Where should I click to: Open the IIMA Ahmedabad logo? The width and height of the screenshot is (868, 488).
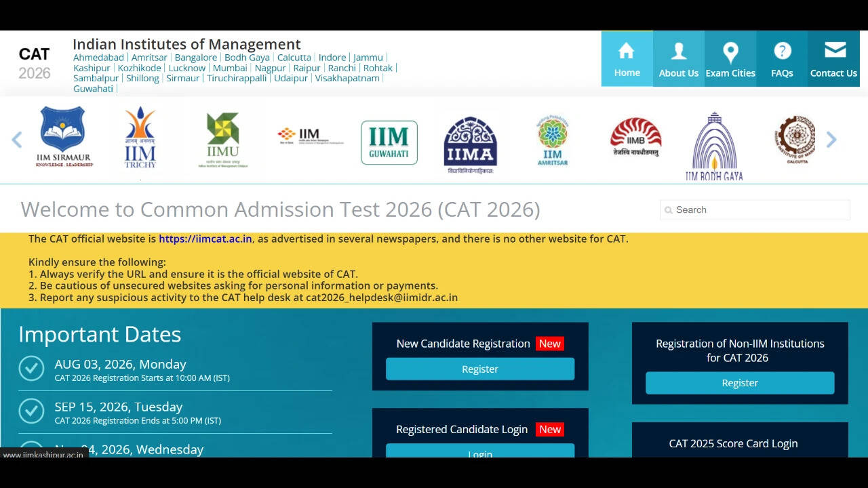pyautogui.click(x=471, y=145)
